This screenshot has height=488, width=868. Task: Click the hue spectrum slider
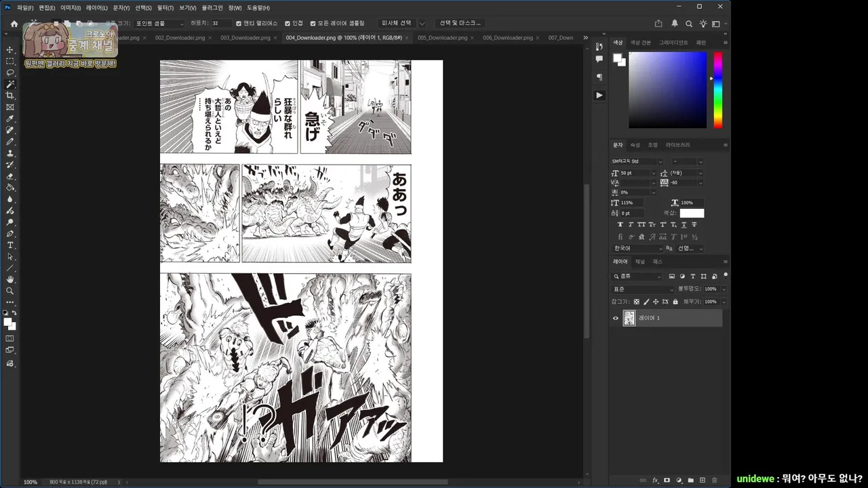point(717,90)
